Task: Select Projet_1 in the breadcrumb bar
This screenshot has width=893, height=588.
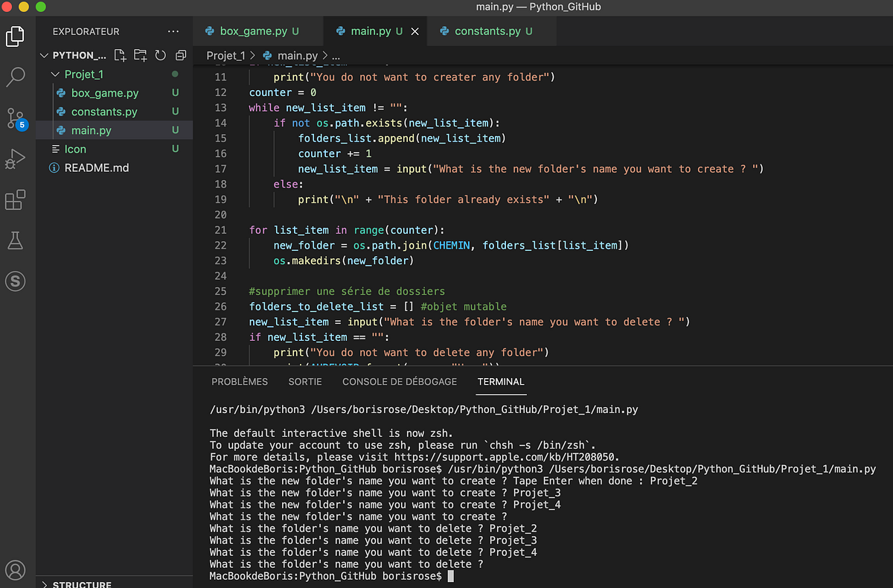Action: point(225,55)
